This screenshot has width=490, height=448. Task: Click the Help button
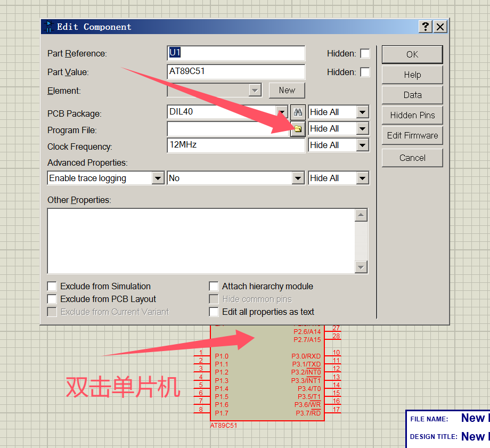click(x=412, y=75)
